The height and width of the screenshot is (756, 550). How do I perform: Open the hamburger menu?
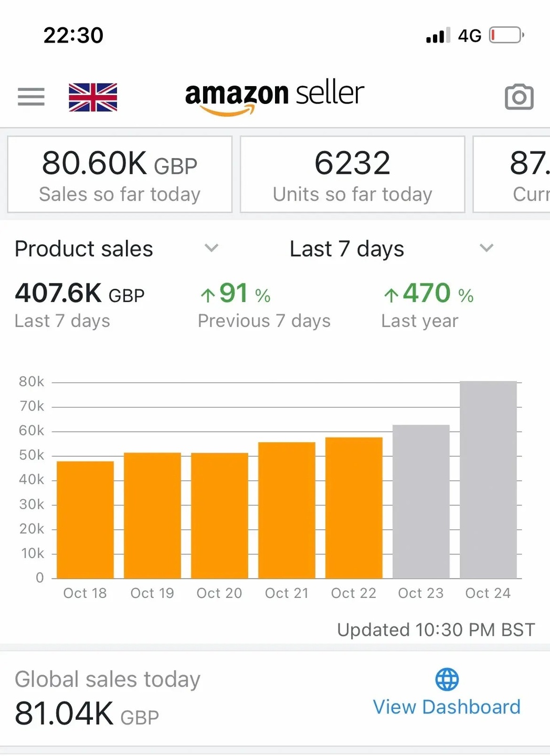(x=31, y=97)
